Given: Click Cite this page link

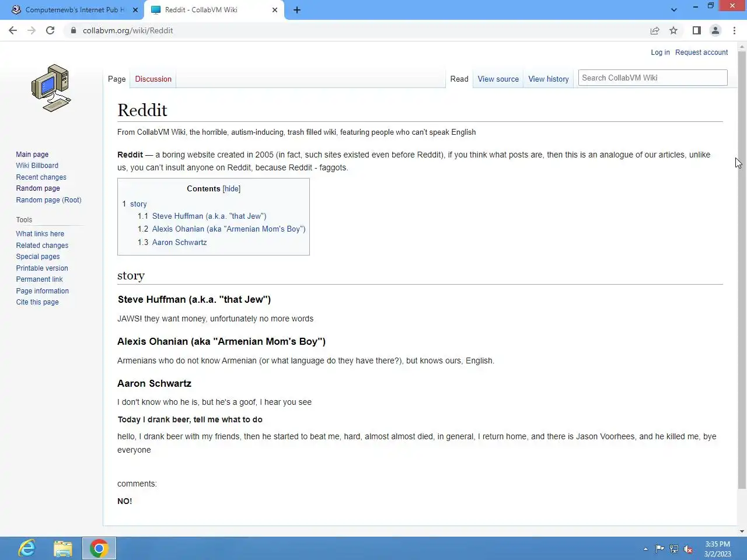Looking at the screenshot, I should click(37, 302).
